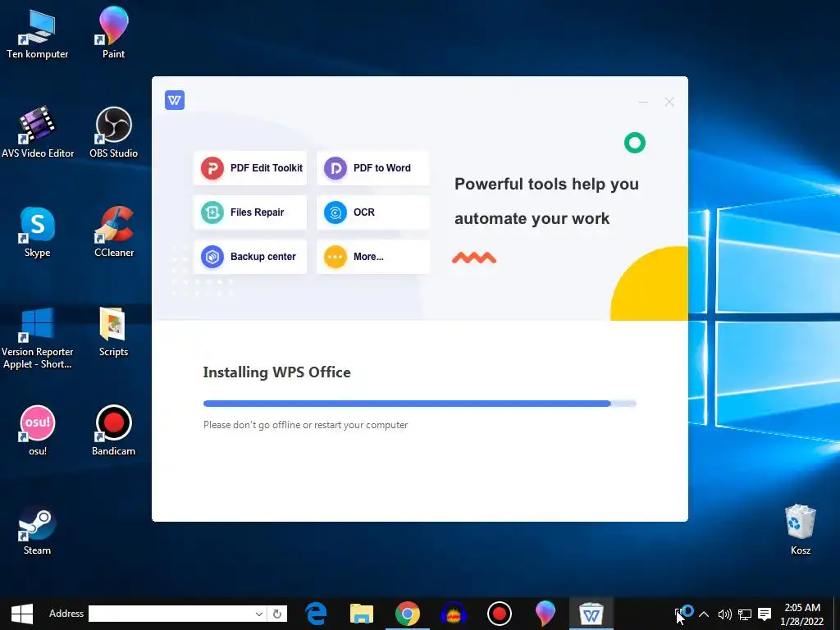Select the osu! desktop shortcut
The image size is (840, 630).
38,430
